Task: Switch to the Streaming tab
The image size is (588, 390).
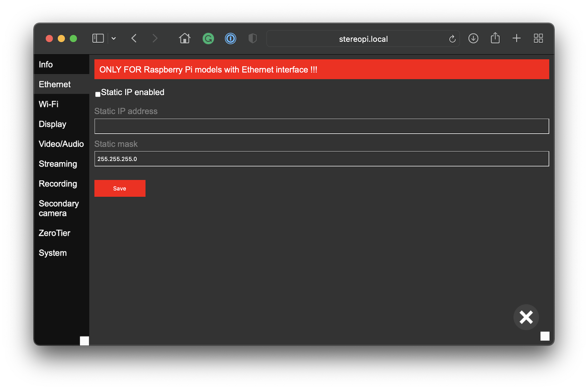Action: tap(58, 164)
